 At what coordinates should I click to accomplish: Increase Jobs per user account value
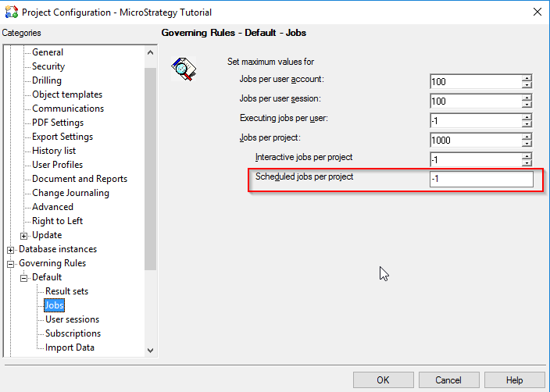(527, 78)
